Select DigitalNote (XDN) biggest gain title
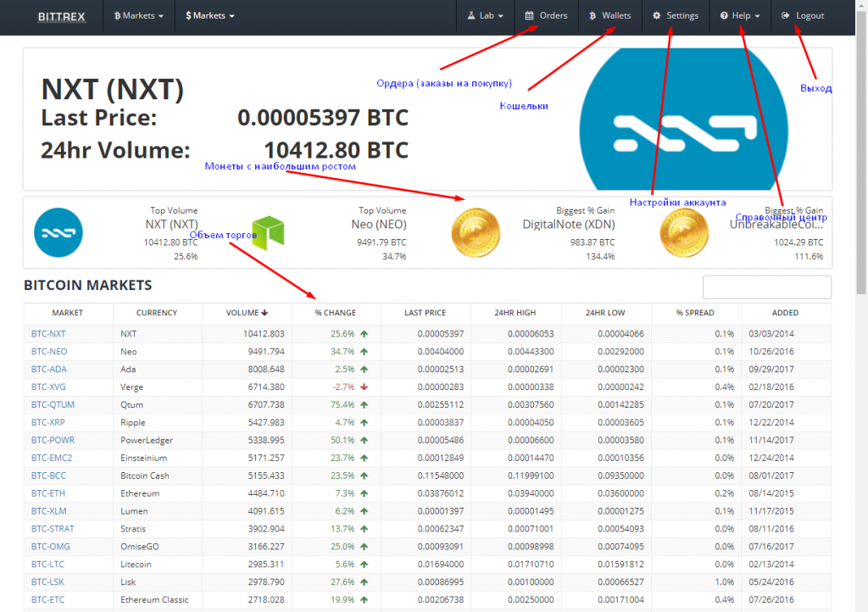868x612 pixels. point(569,224)
